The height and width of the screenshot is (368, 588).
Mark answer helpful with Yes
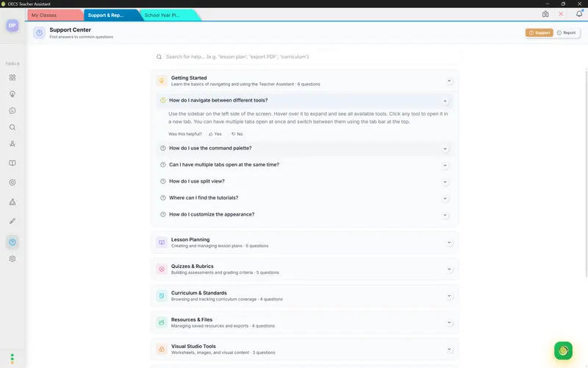click(215, 134)
